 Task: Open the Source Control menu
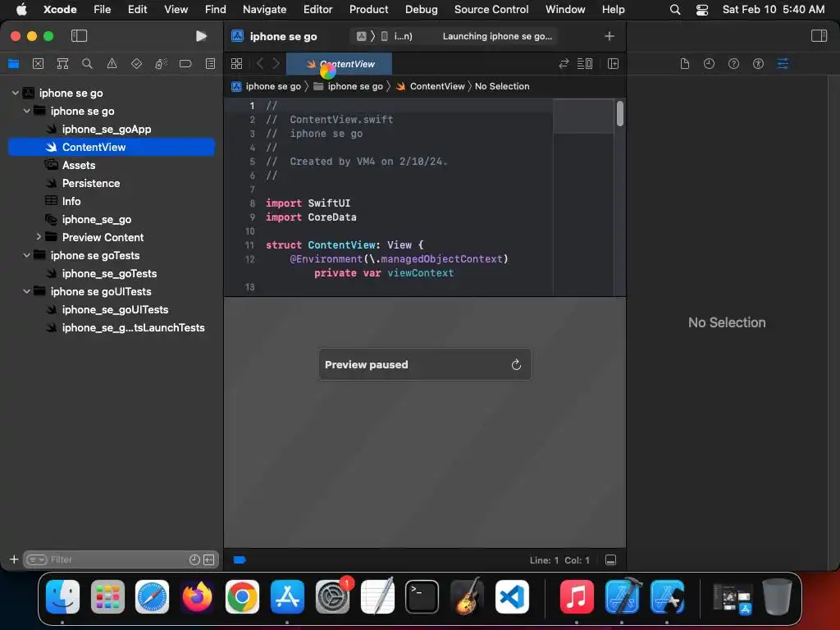491,9
